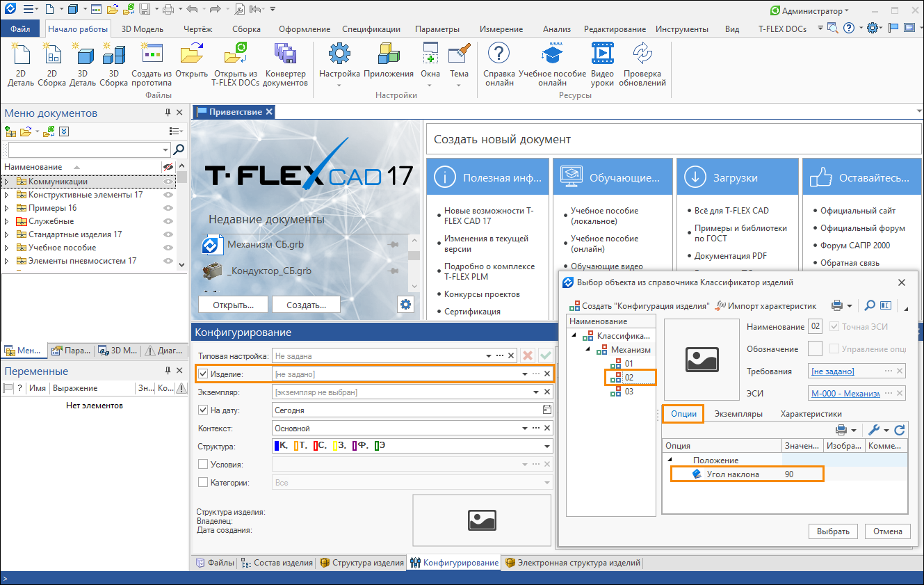Run Проверка обновлений
Viewport: 924px width, 585px height.
pyautogui.click(x=643, y=64)
